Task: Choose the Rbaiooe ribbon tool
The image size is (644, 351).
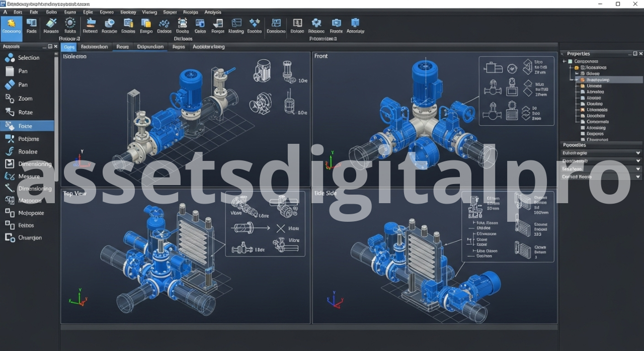Action: tap(316, 26)
